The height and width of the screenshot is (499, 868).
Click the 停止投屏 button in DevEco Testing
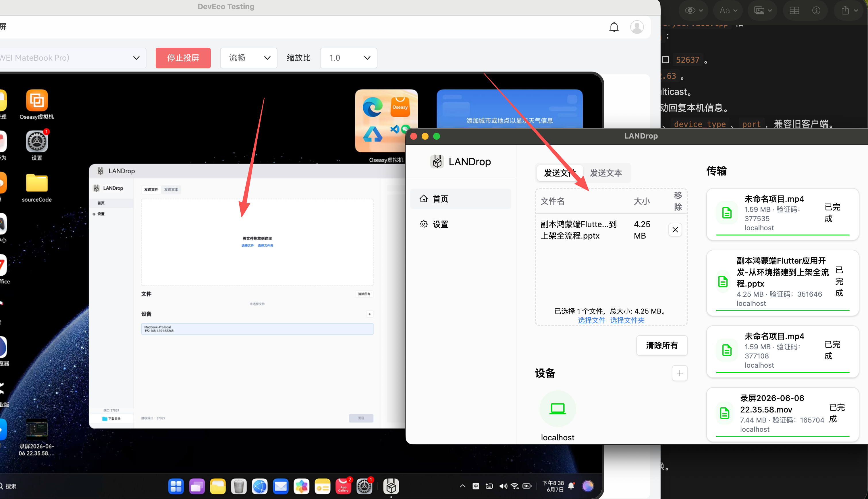click(183, 58)
